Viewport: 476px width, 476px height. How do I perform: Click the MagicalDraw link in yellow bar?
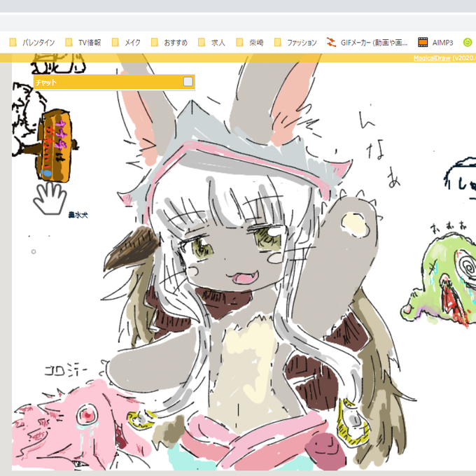[432, 58]
